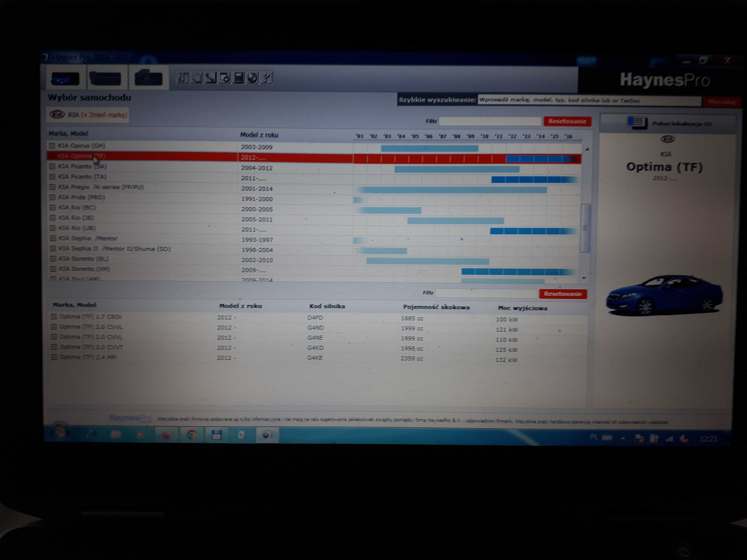
Task: Click the upper Resetowanie button
Action: (567, 122)
